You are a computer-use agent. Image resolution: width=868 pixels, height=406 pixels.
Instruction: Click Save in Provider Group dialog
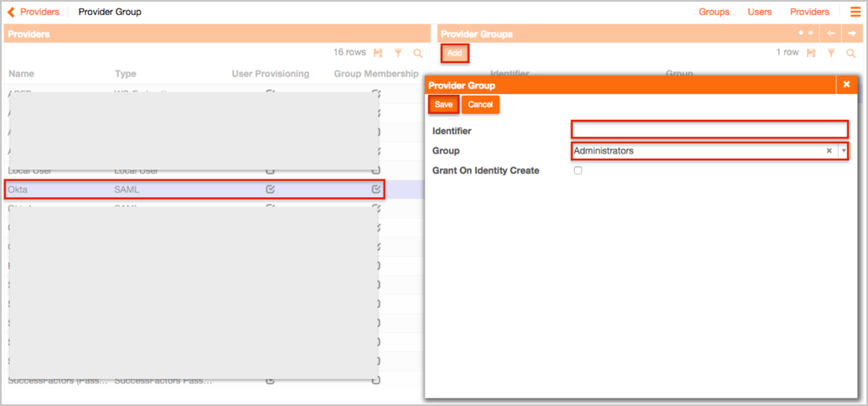click(x=443, y=105)
